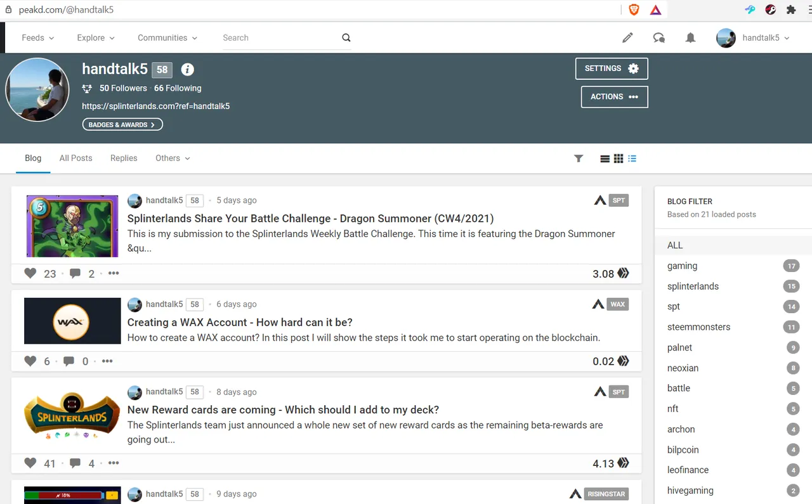This screenshot has height=504, width=812.
Task: Switch to the grid layout icon
Action: [x=619, y=158]
